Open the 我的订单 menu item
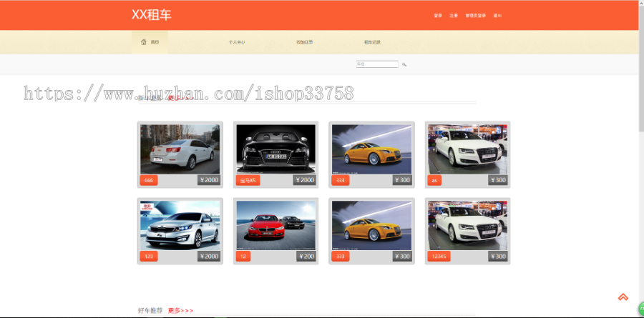This screenshot has height=318, width=644. 304,42
